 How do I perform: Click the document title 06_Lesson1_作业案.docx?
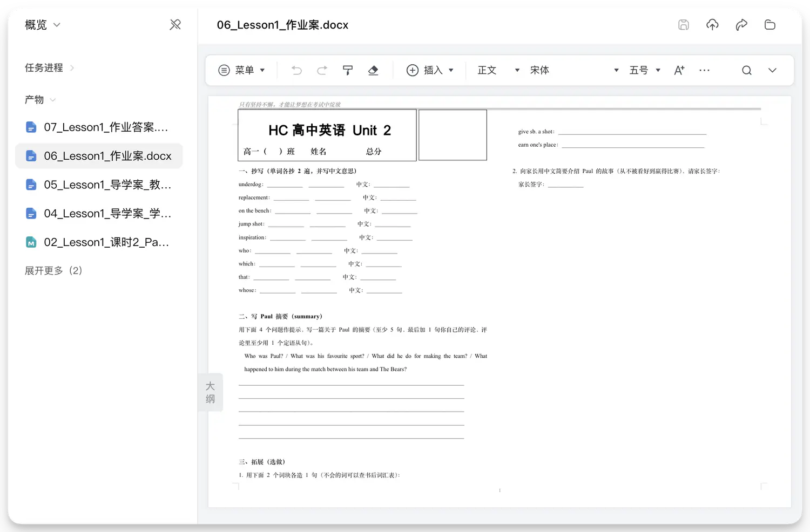click(282, 25)
